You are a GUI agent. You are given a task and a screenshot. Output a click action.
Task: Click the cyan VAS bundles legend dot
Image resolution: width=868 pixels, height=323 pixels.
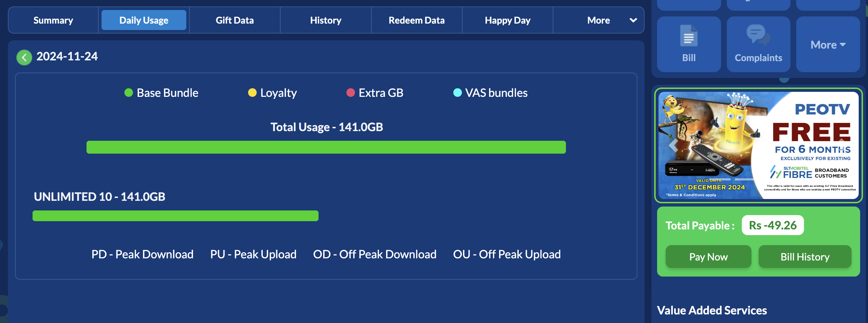[x=458, y=93]
